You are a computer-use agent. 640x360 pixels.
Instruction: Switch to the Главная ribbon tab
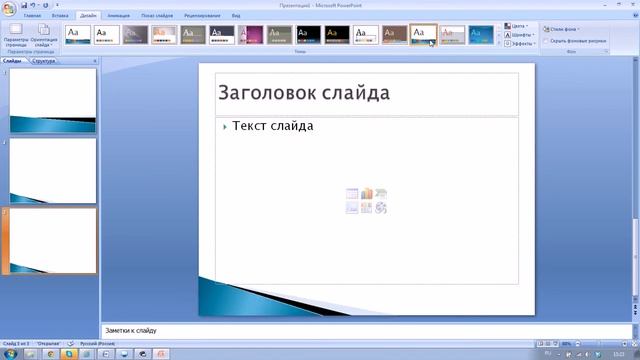[32, 16]
